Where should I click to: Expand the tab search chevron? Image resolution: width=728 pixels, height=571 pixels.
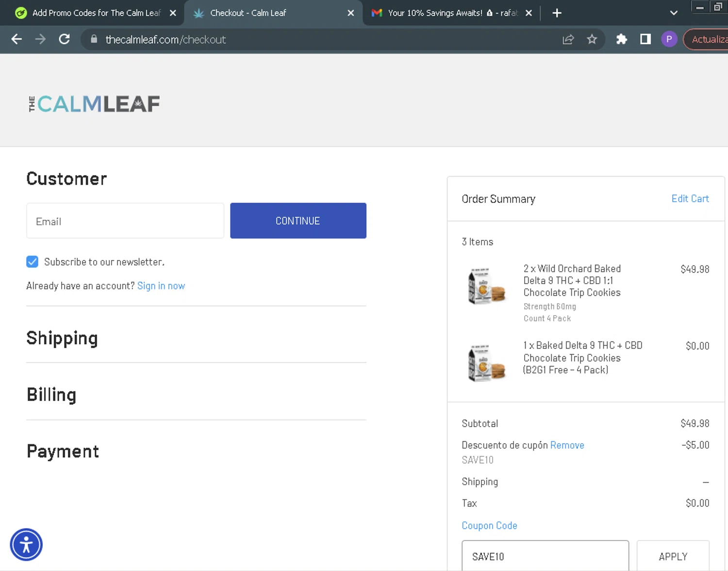click(674, 13)
